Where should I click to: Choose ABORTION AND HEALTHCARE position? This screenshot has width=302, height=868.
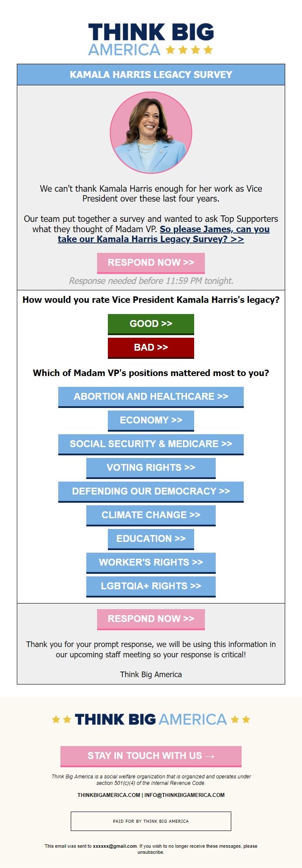151,397
